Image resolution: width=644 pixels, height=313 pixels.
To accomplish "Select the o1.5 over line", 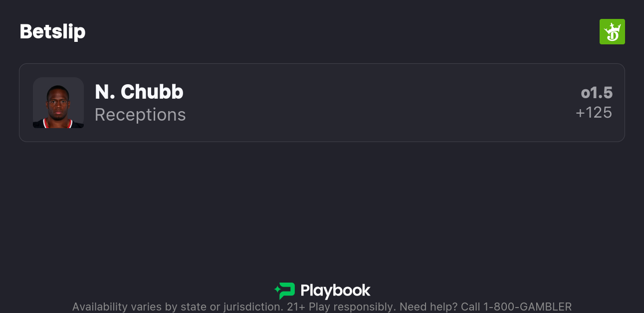I will [x=597, y=93].
